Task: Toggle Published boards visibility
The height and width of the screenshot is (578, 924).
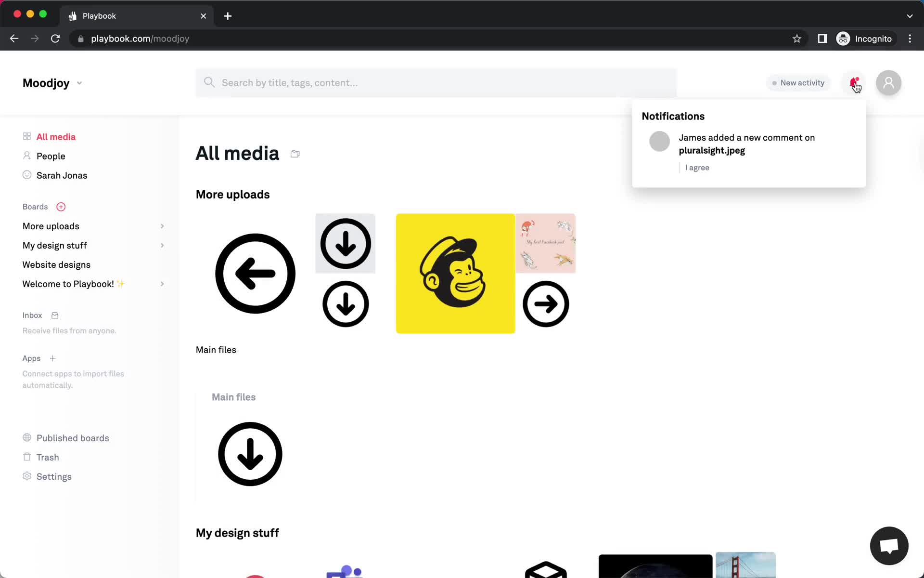Action: pyautogui.click(x=73, y=437)
